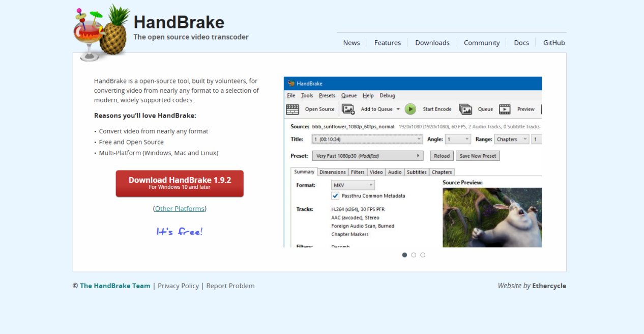Screen dimensions: 644x334
Task: Click the Big Buck Bunny source preview image
Action: (492, 217)
